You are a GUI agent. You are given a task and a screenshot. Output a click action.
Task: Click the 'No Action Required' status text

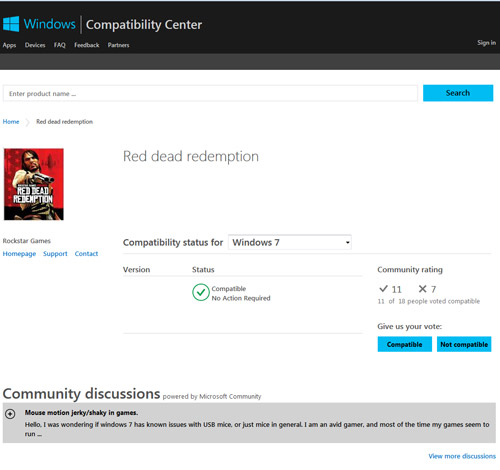(241, 298)
